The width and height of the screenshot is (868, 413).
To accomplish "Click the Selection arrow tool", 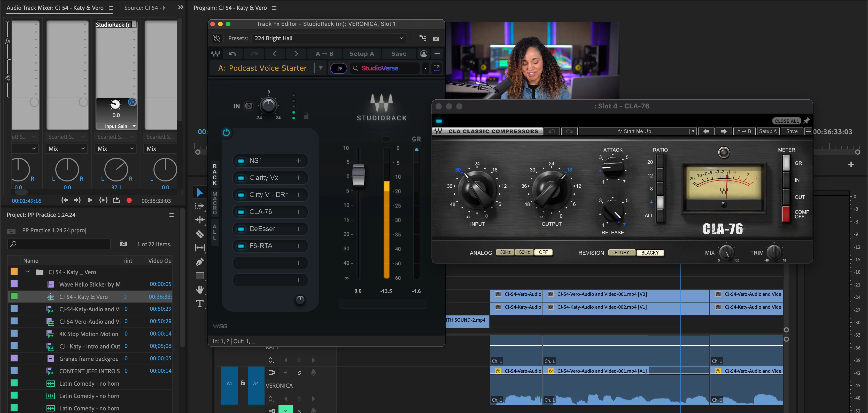I will pyautogui.click(x=200, y=192).
